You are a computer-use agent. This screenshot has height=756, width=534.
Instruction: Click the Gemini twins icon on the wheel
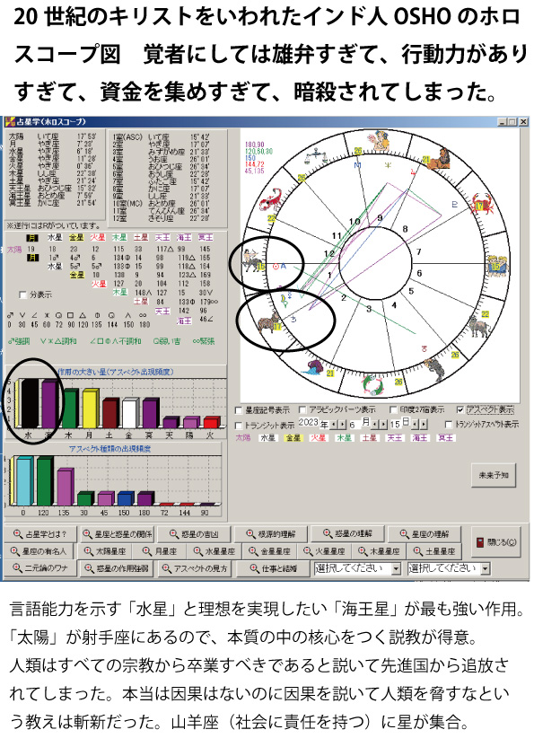click(497, 266)
